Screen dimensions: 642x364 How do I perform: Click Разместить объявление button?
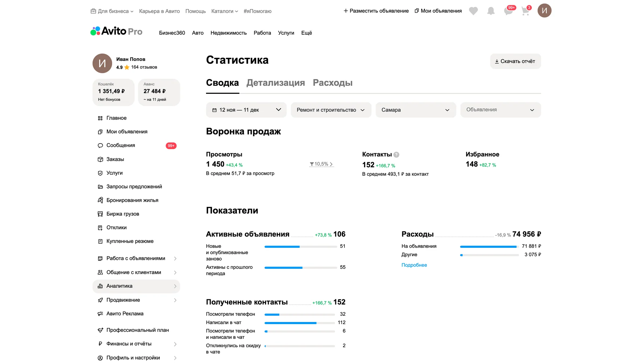coord(376,11)
